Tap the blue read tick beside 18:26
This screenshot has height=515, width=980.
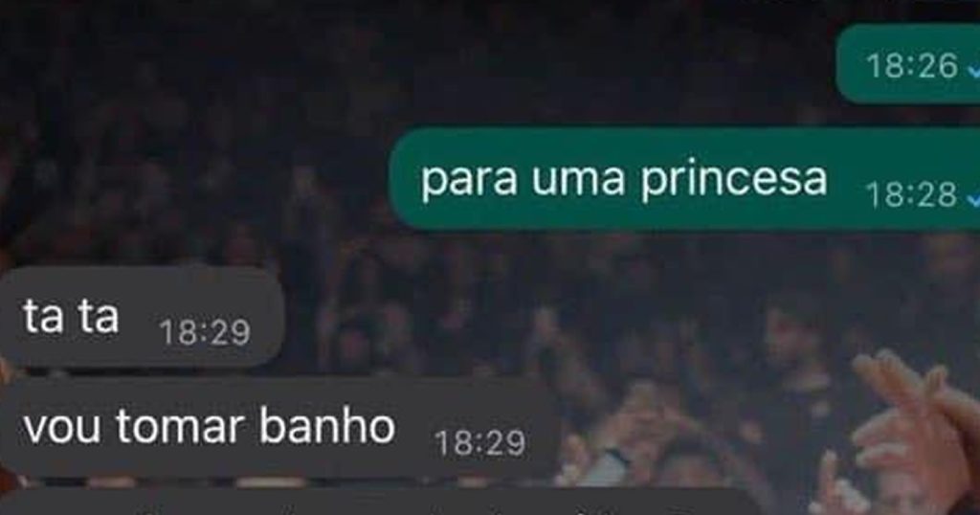click(973, 67)
